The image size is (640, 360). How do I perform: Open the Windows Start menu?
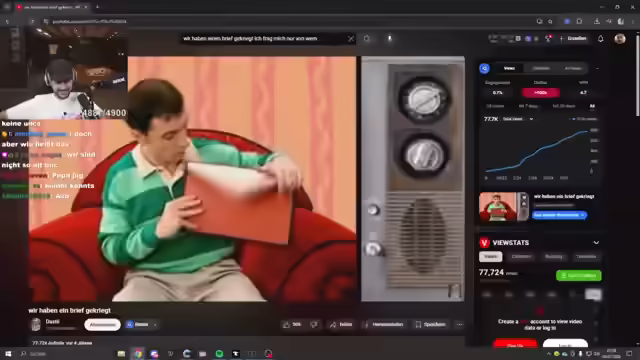pos(8,353)
